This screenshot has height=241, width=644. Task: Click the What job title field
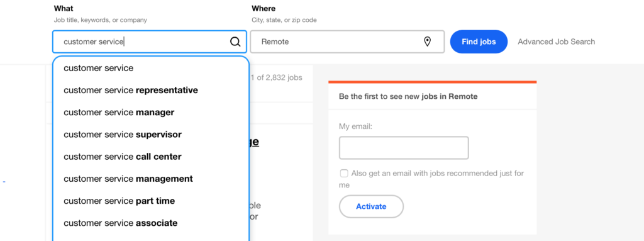click(x=150, y=42)
